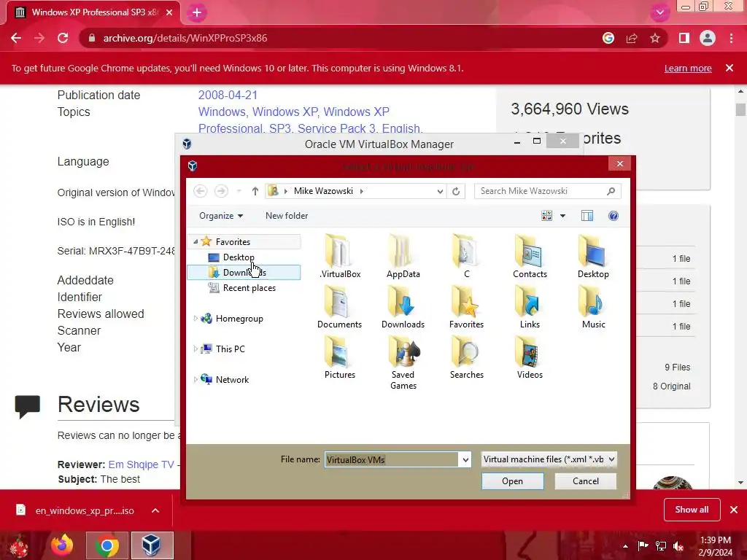Image resolution: width=747 pixels, height=560 pixels.
Task: Expand the Network tree node
Action: [196, 379]
